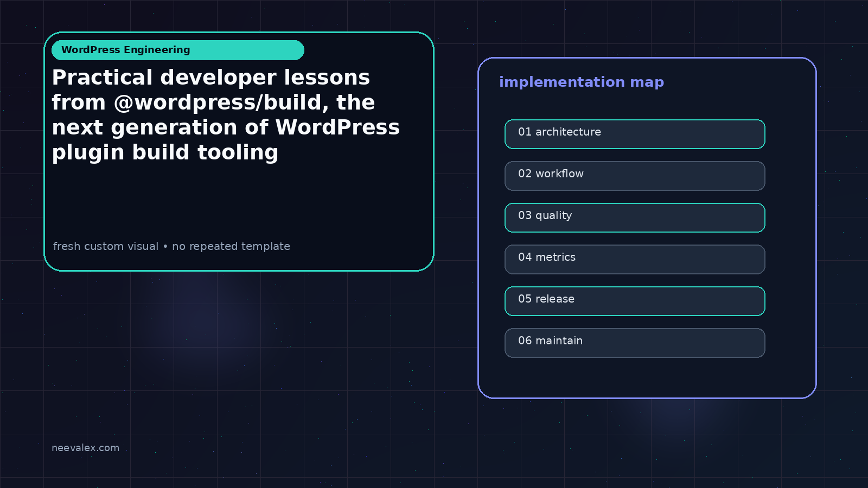Image resolution: width=868 pixels, height=488 pixels.
Task: Click the Practical developer lessons headline
Action: 226,115
